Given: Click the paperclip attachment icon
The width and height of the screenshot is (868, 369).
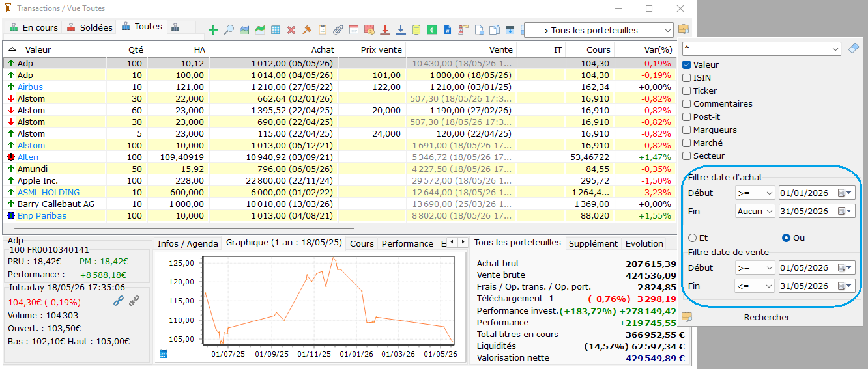Looking at the screenshot, I should [x=338, y=30].
